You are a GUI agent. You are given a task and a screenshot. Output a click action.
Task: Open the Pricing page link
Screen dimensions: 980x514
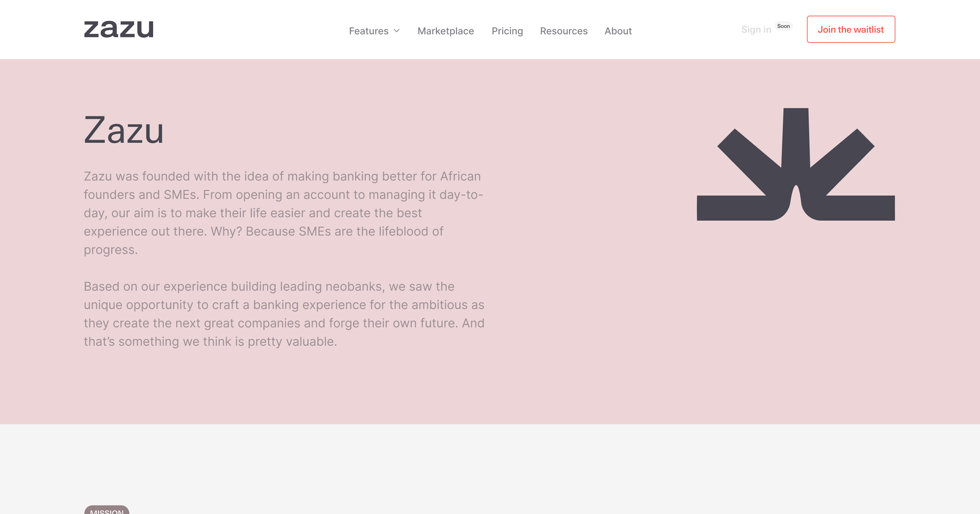507,31
